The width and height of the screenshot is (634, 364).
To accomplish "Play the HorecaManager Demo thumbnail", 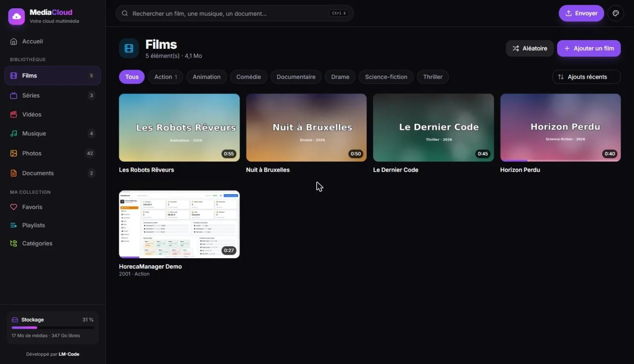I will click(179, 224).
